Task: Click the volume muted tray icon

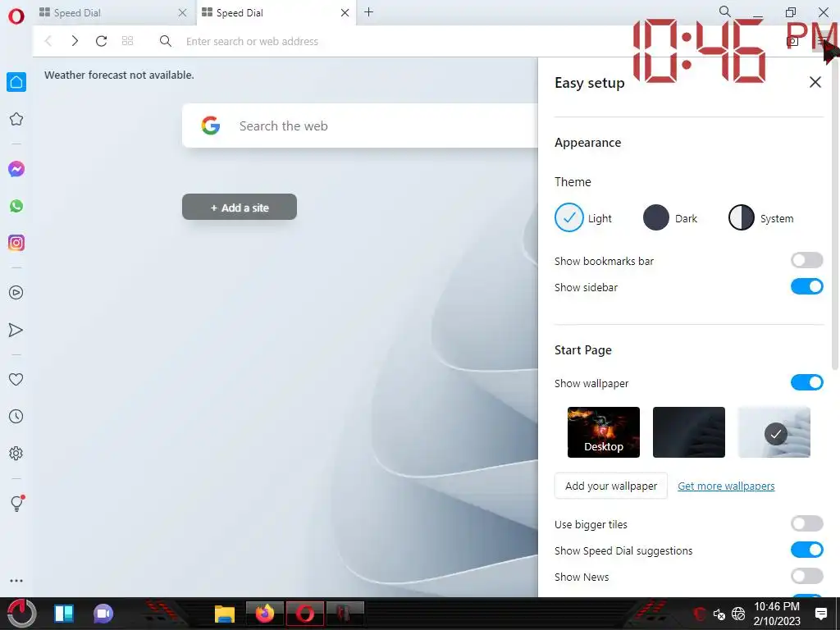Action: pos(719,614)
